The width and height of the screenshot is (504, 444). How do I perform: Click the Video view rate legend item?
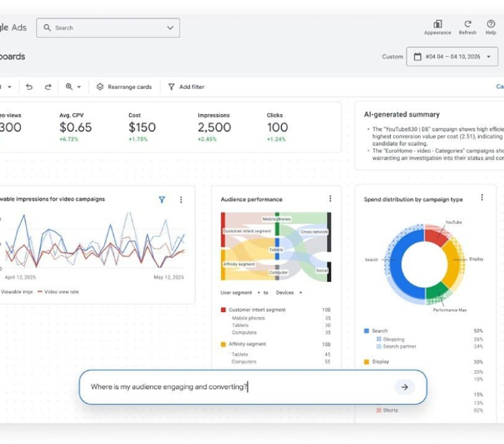[58, 292]
